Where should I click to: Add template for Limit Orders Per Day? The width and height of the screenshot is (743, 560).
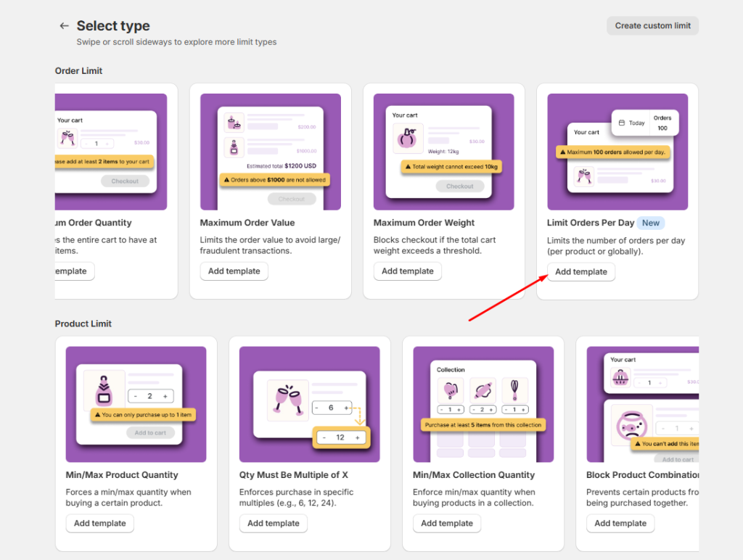click(x=580, y=272)
